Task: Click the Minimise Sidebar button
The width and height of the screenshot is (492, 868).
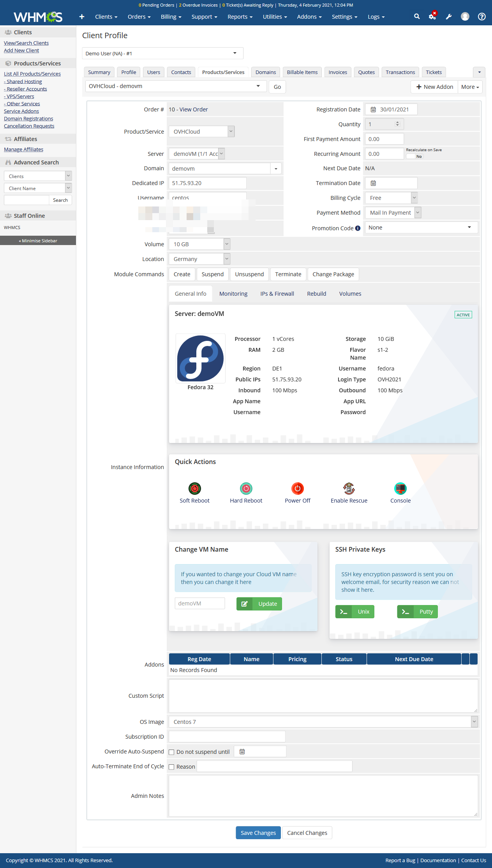Action: (38, 240)
